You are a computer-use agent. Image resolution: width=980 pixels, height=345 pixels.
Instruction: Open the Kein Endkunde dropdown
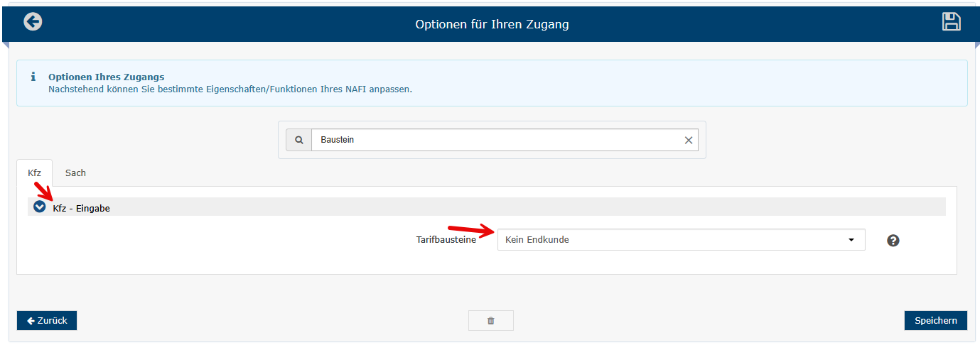point(681,240)
